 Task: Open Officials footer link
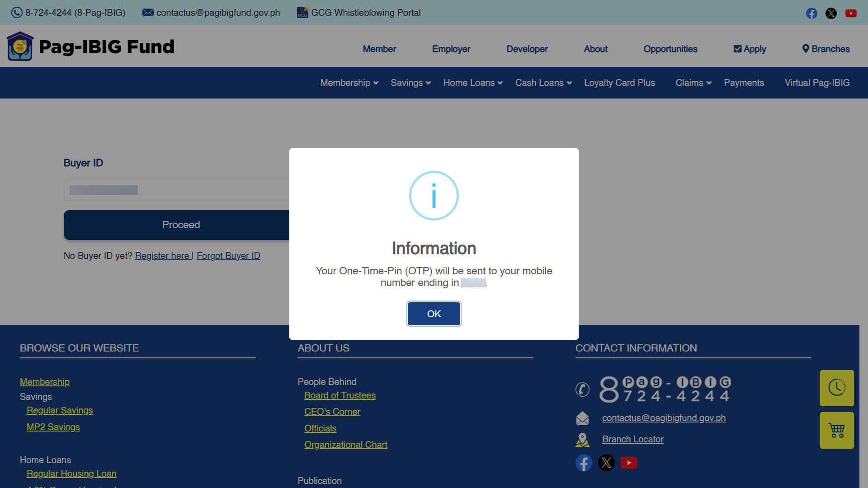coord(321,428)
